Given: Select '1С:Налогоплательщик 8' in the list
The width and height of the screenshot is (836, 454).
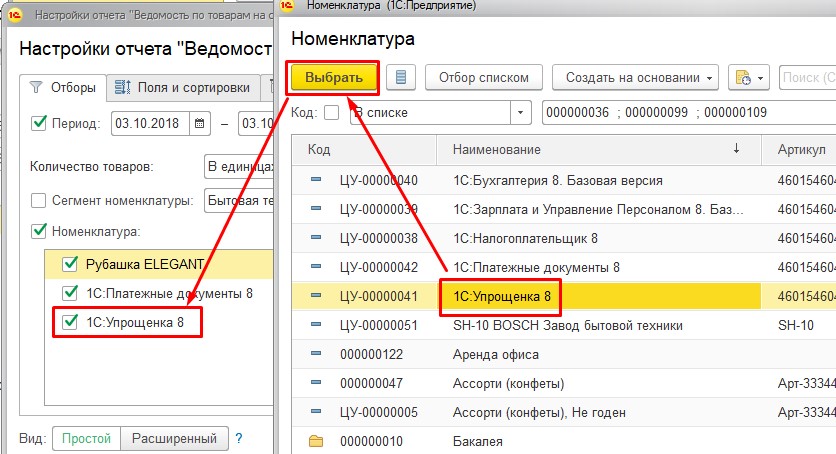Looking at the screenshot, I should pyautogui.click(x=564, y=238).
